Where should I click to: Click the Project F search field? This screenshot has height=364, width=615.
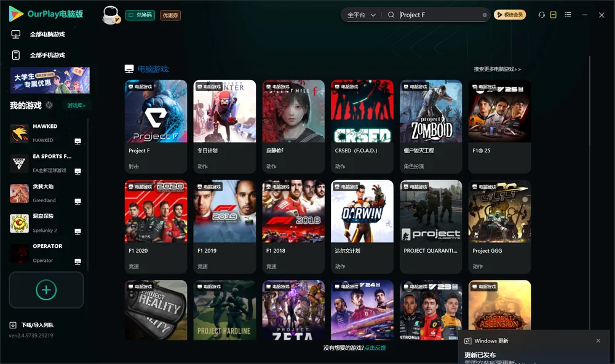pyautogui.click(x=440, y=15)
